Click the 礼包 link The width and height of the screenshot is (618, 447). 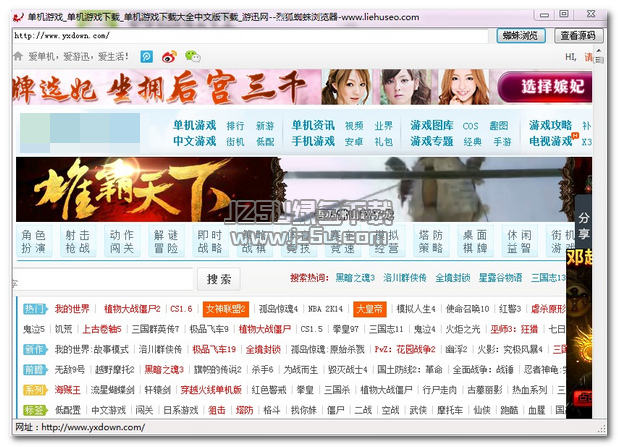click(x=383, y=142)
